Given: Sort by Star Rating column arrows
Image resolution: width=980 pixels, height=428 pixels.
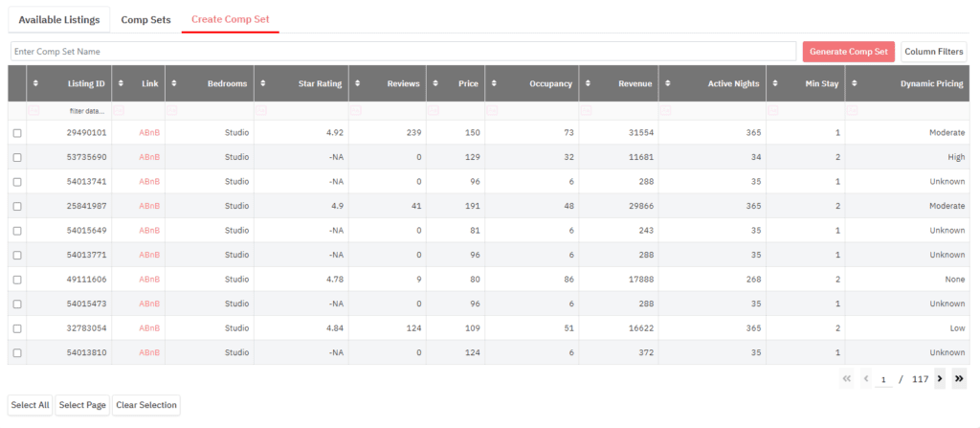Looking at the screenshot, I should coord(263,84).
